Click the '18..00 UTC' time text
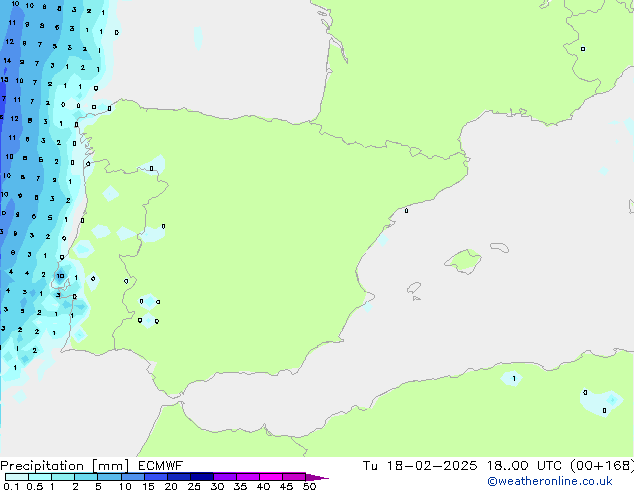 (x=524, y=466)
